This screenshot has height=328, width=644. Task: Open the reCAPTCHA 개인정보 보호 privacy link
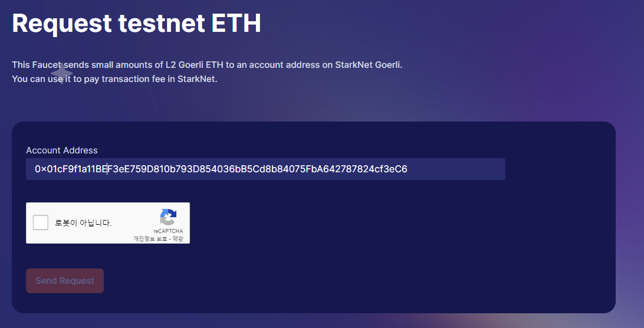tap(150, 238)
